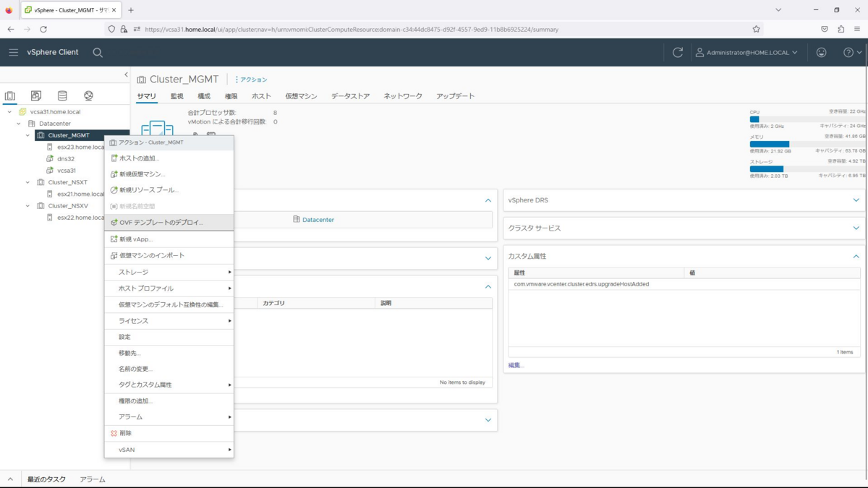Screen dimensions: 868x488
Task: Open the feedback smiley icon
Action: (821, 52)
